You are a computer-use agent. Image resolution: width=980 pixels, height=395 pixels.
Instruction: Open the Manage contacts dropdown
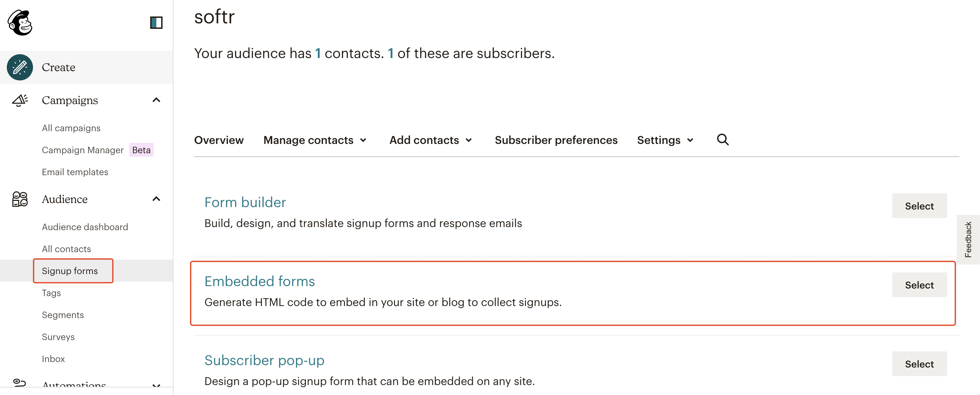[315, 140]
